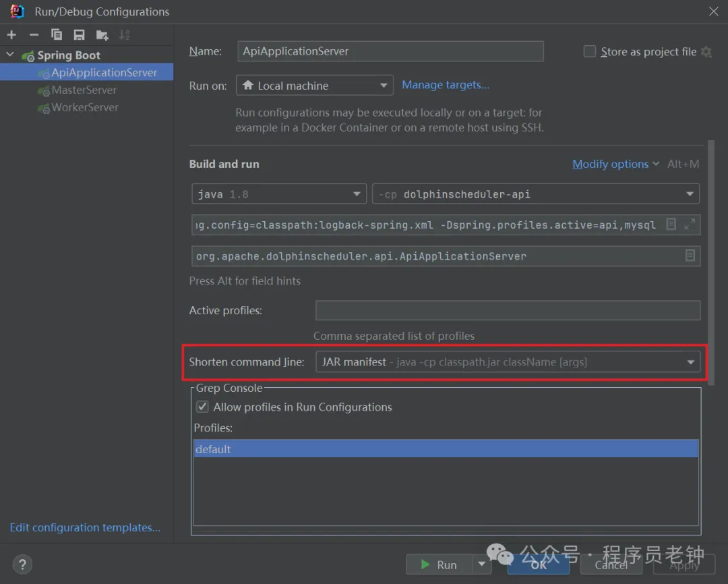
Task: Expand the VM options field editor
Action: (690, 225)
